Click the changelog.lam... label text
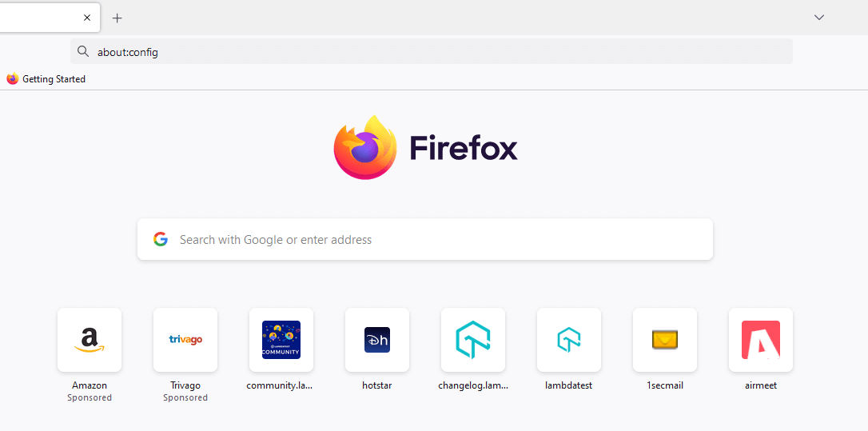The width and height of the screenshot is (868, 431). [x=473, y=385]
